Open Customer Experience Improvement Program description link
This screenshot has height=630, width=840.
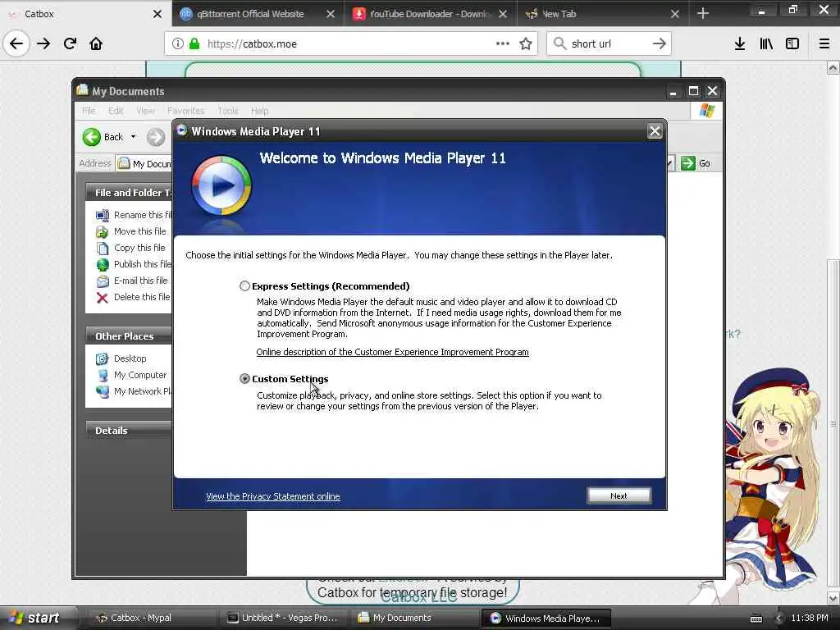pos(392,352)
